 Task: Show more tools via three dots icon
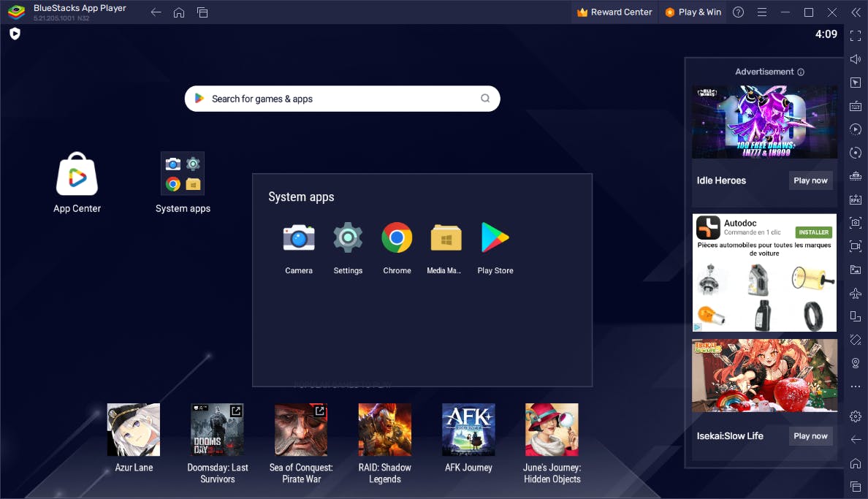[856, 386]
